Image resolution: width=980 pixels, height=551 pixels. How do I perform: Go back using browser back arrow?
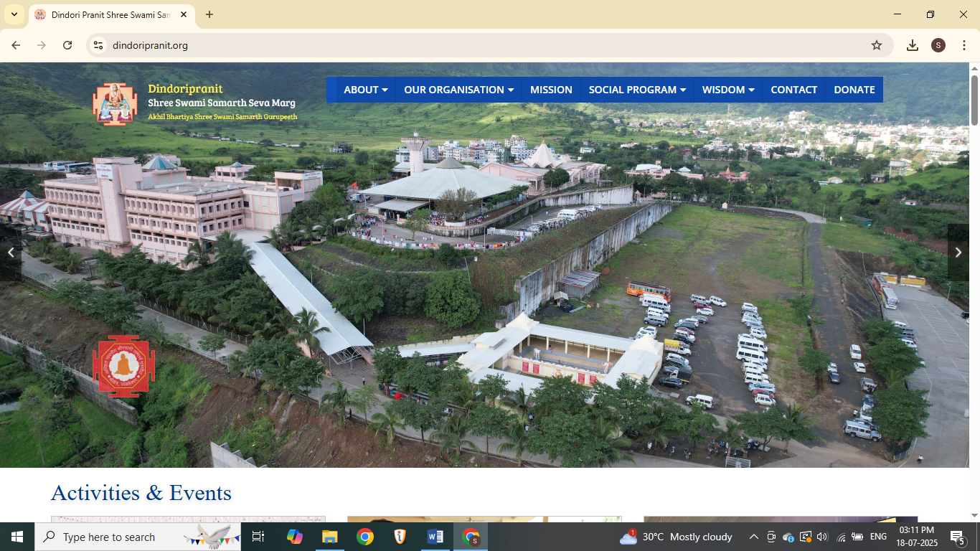point(16,45)
